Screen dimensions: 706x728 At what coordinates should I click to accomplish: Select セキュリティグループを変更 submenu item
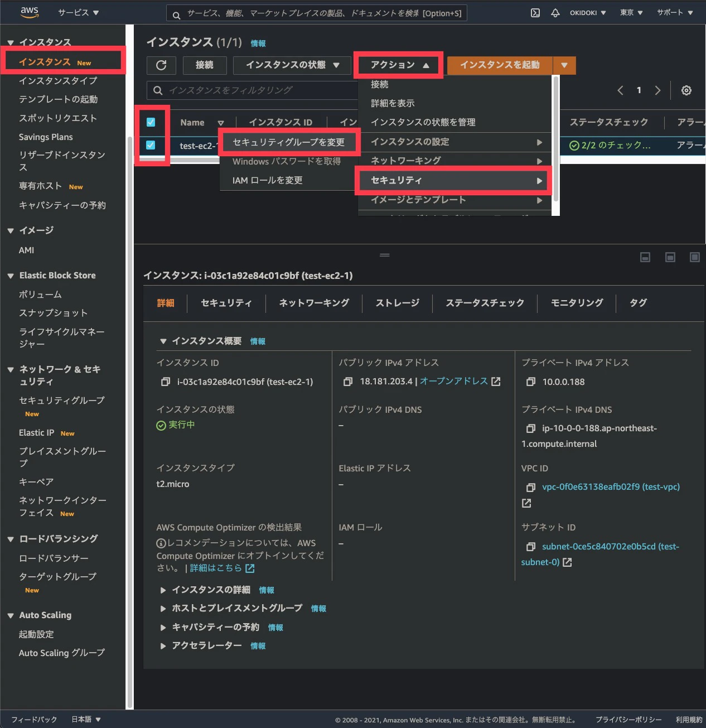(x=289, y=142)
